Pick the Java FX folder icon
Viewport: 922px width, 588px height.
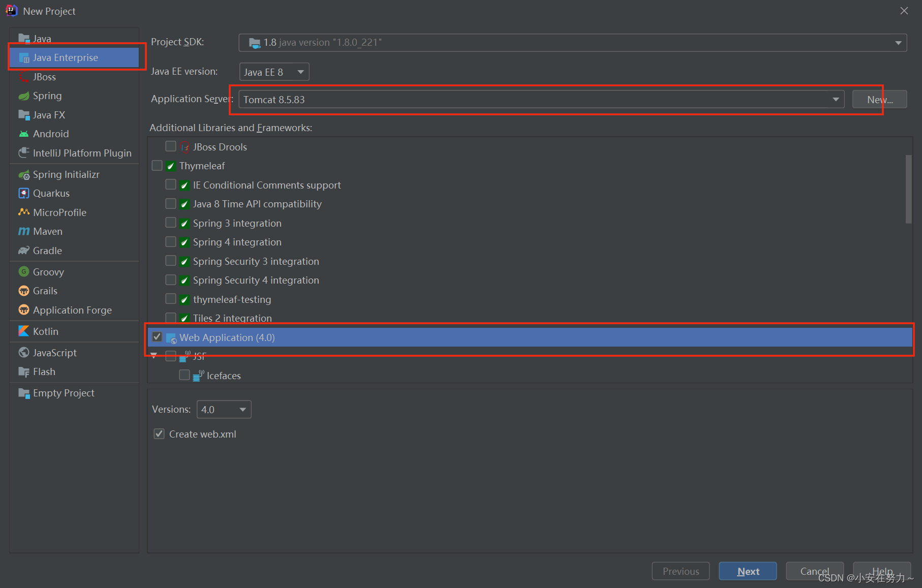click(x=24, y=115)
